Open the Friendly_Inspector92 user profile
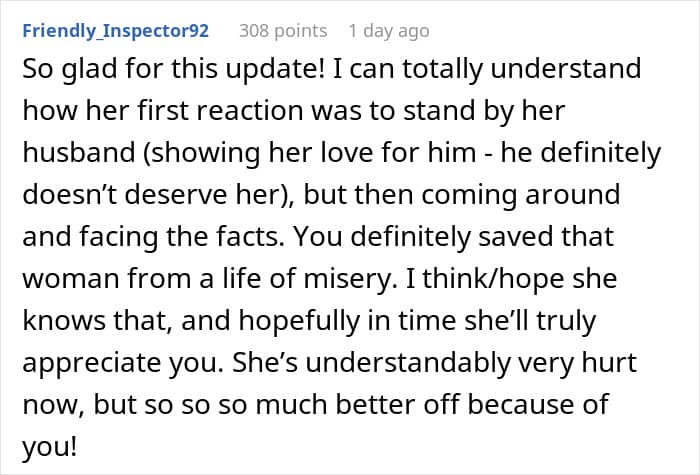Image resolution: width=700 pixels, height=475 pixels. [116, 31]
